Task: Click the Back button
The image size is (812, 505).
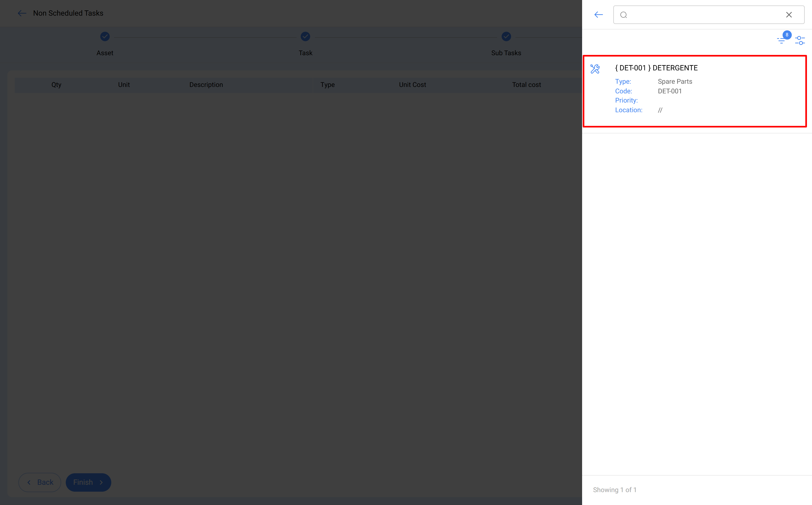Action: (40, 482)
